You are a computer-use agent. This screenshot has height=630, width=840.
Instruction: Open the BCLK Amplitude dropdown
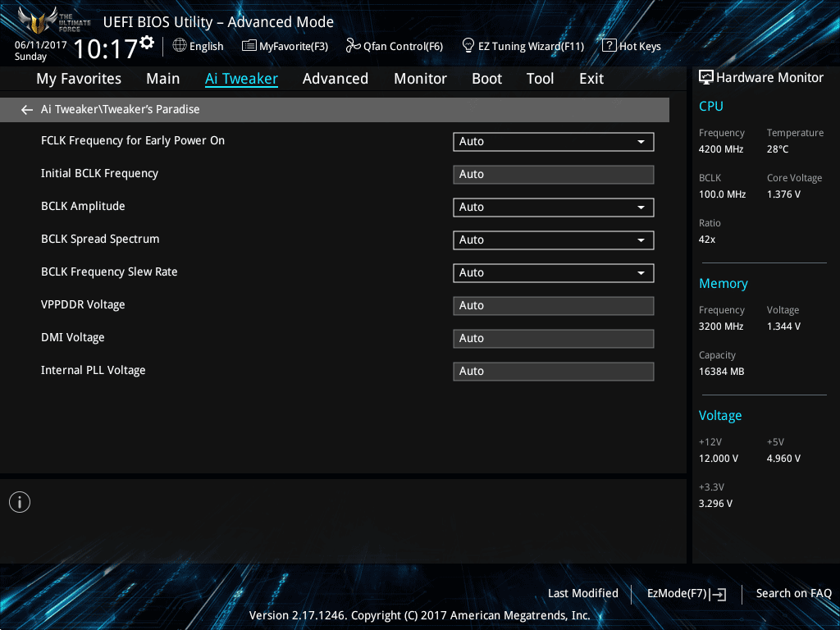[554, 208]
